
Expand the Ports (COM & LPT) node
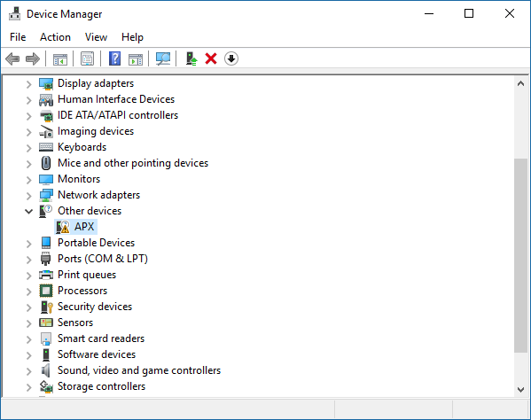[x=28, y=260]
